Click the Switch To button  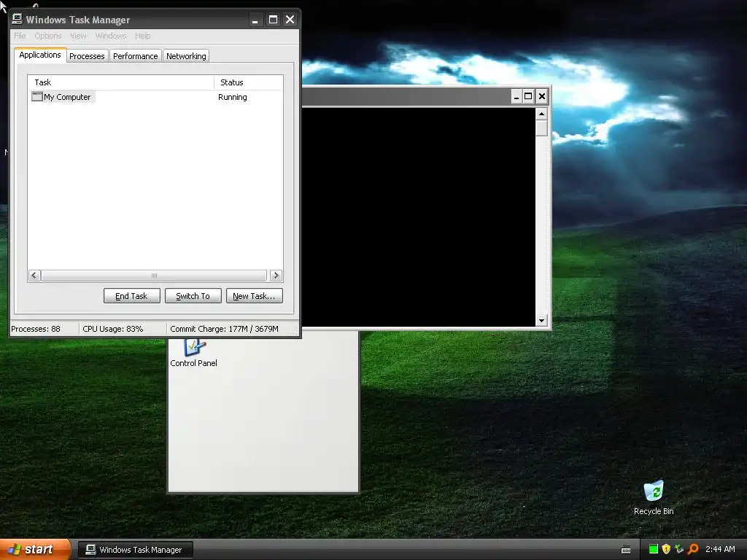[193, 296]
